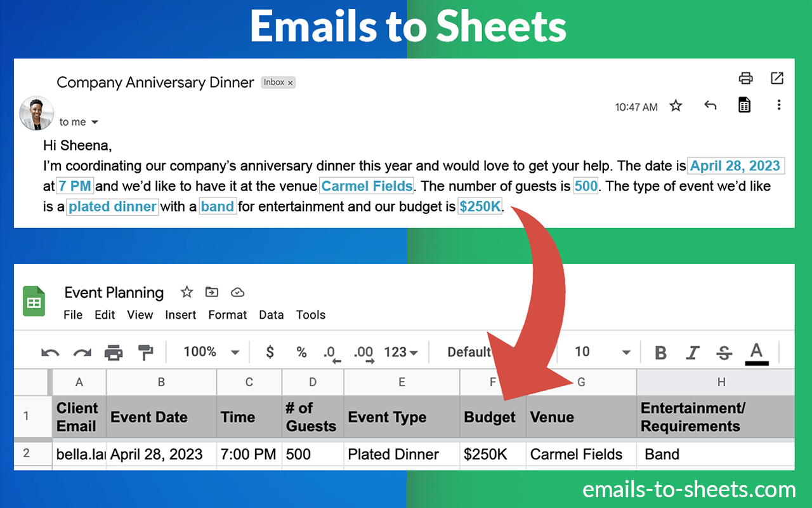Open the text color picker
Viewport: 812px width, 508px height.
[x=756, y=352]
